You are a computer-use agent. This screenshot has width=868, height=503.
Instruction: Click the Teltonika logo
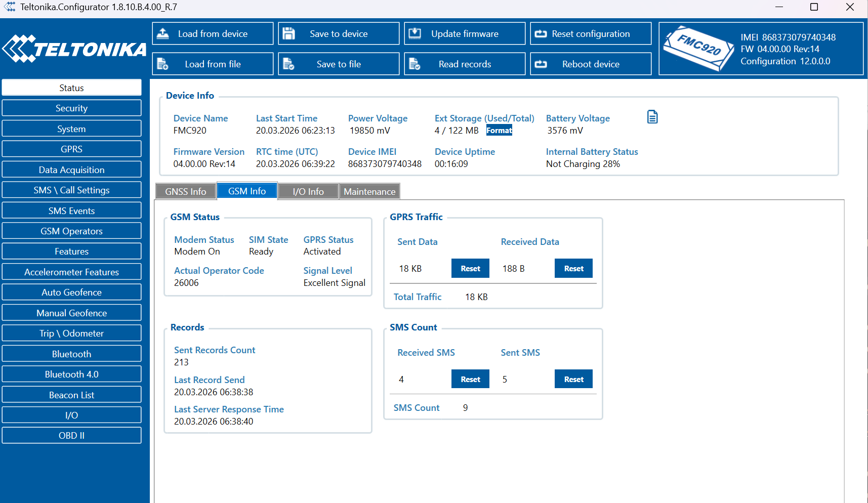click(x=74, y=49)
